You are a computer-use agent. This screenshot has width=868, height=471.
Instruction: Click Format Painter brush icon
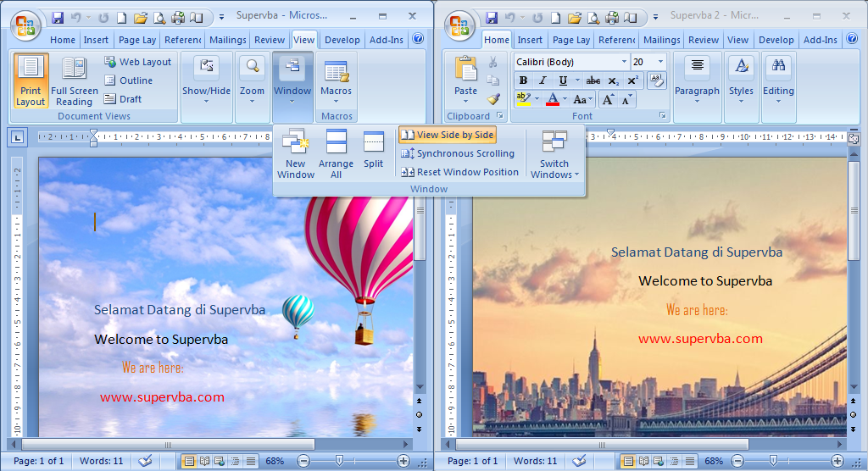pyautogui.click(x=493, y=99)
